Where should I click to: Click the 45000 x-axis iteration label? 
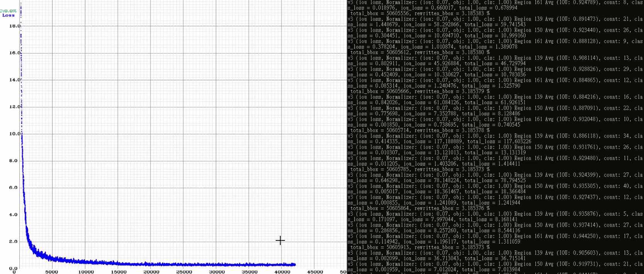[315, 272]
